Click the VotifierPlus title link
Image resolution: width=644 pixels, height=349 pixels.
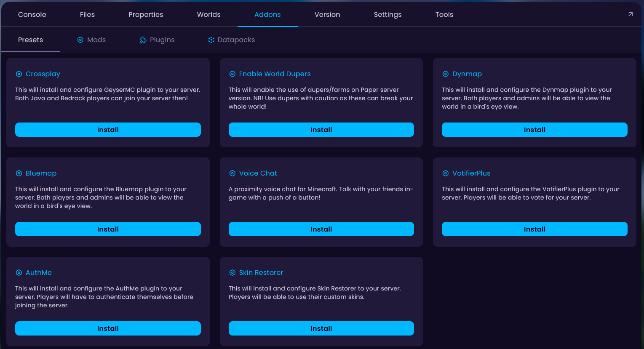point(471,173)
